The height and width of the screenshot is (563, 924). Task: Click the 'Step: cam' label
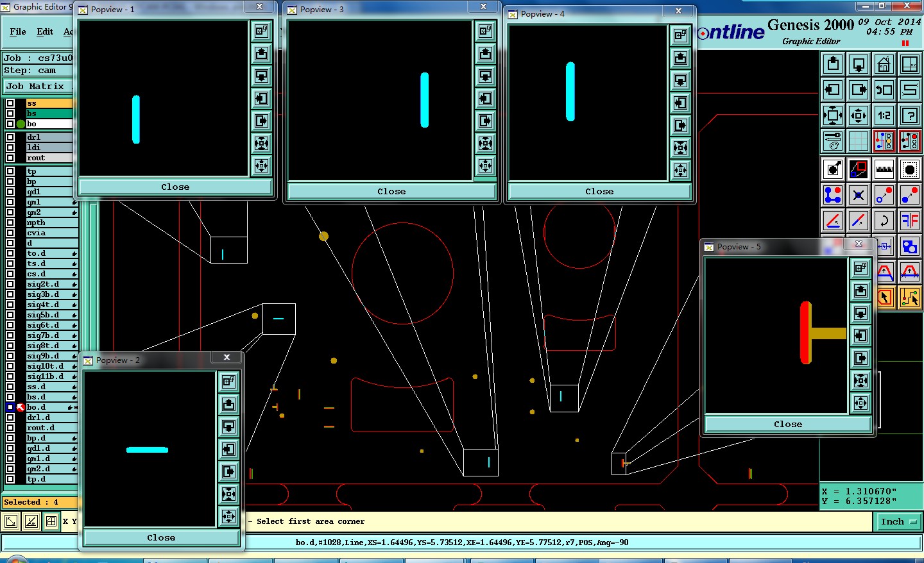click(30, 71)
